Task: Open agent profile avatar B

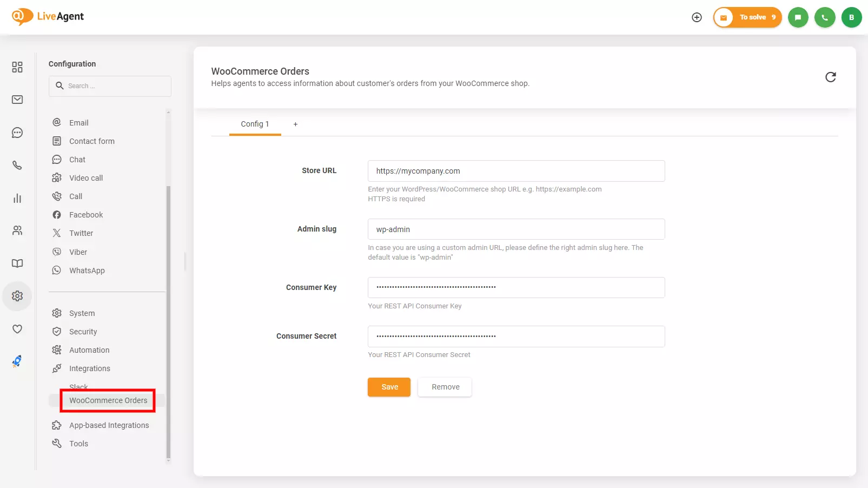Action: tap(852, 17)
